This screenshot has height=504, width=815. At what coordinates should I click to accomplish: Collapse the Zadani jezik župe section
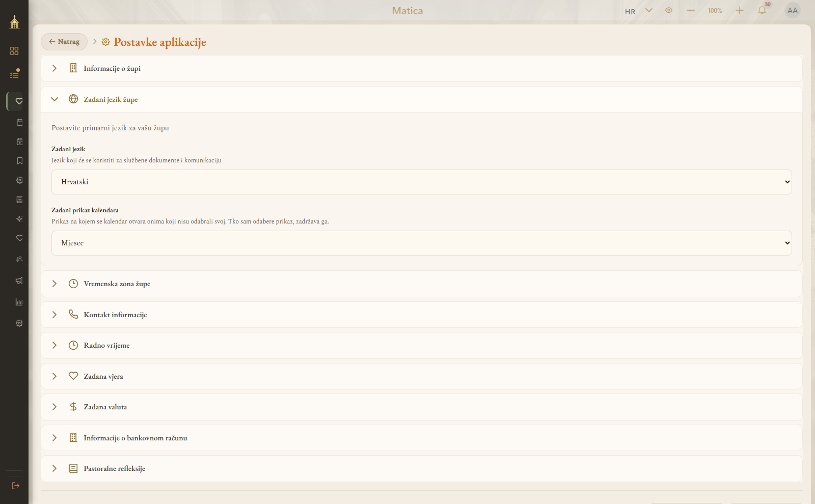[x=422, y=99]
